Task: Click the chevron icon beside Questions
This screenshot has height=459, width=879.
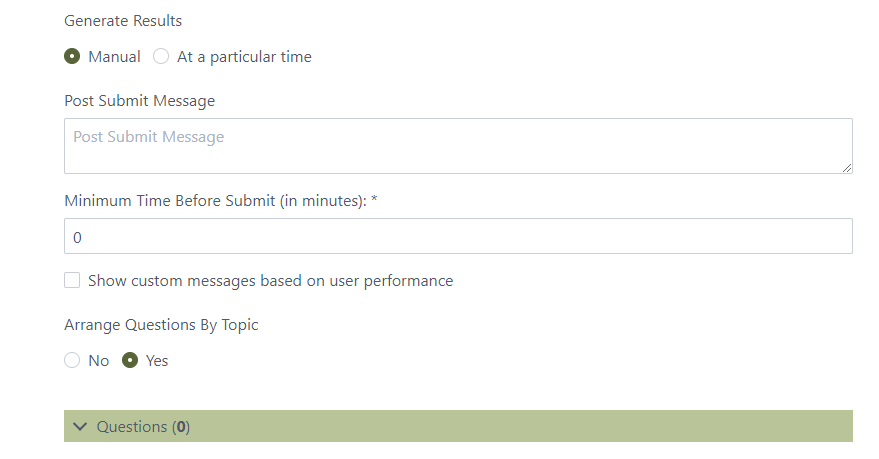Action: (x=81, y=427)
